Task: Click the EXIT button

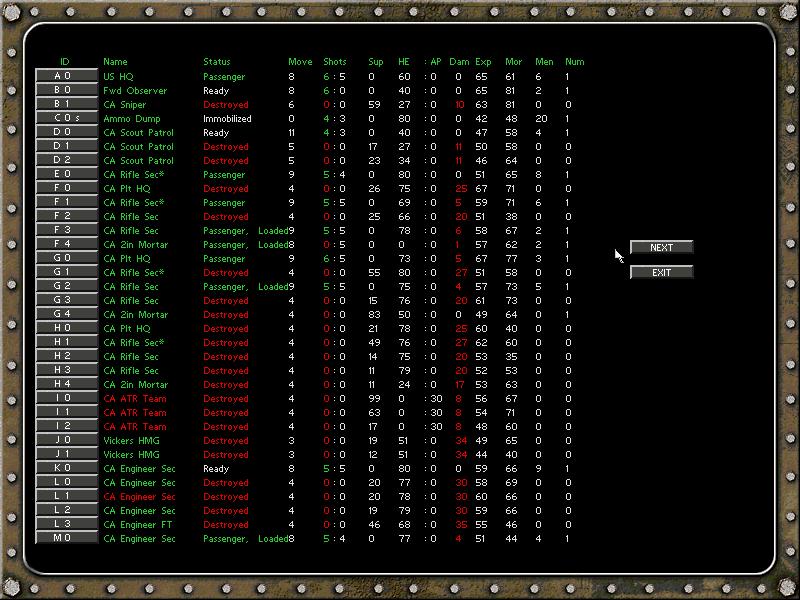Action: [x=662, y=272]
